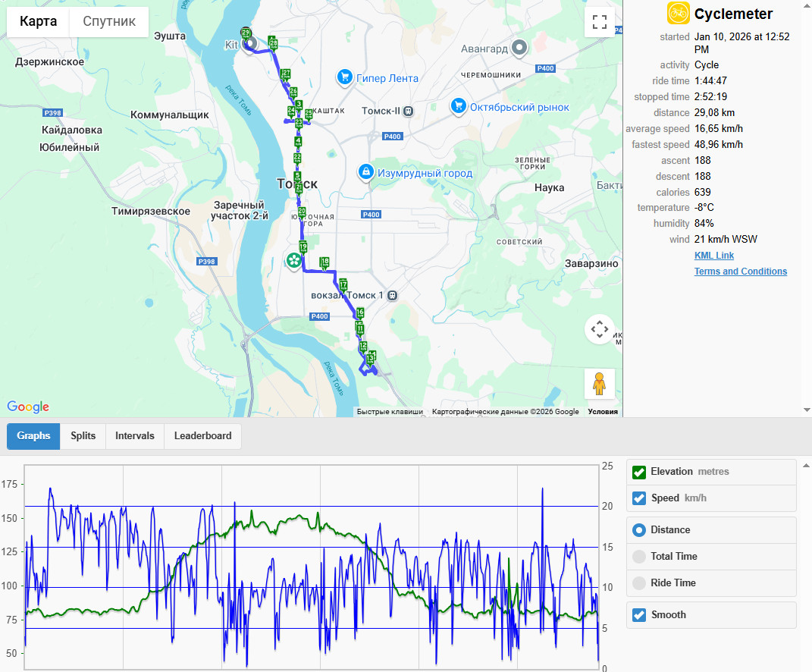Select kilometre marker 27 on route

tap(285, 74)
